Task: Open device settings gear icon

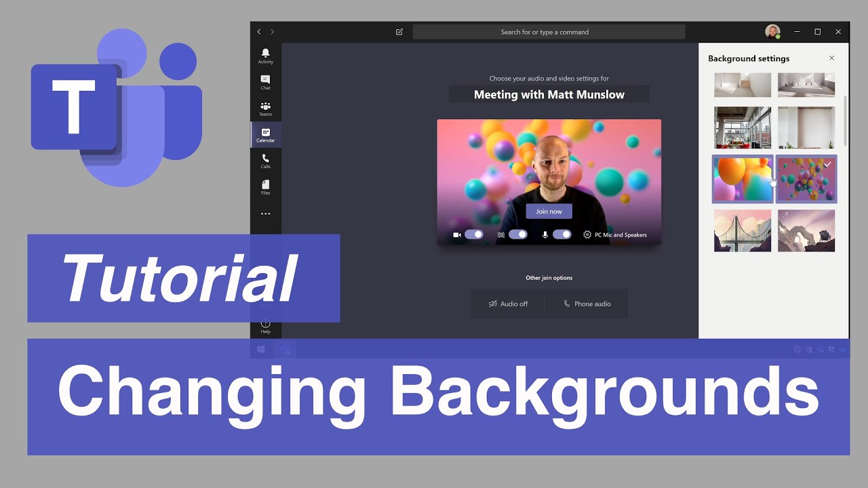Action: 587,235
